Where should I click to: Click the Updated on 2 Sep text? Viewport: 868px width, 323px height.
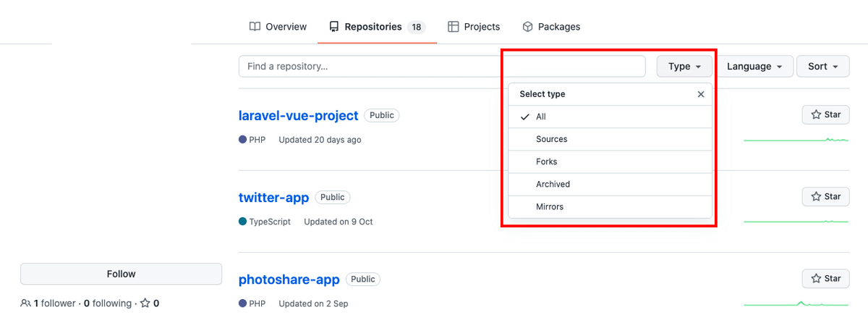(313, 303)
